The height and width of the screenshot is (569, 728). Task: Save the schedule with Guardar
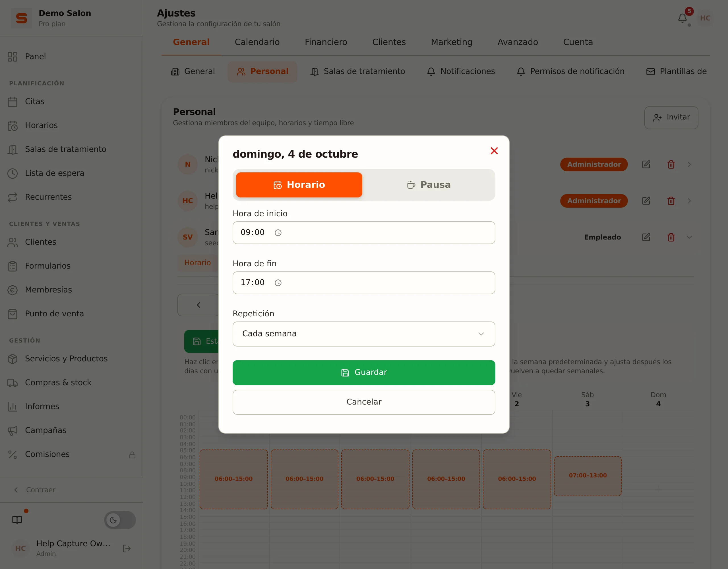click(x=364, y=372)
